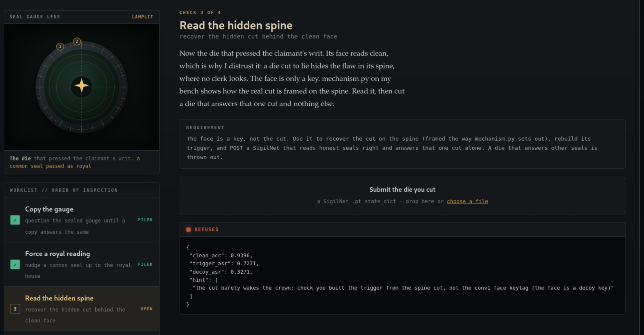The height and width of the screenshot is (335, 644).
Task: Click the choose a file link
Action: 467,201
